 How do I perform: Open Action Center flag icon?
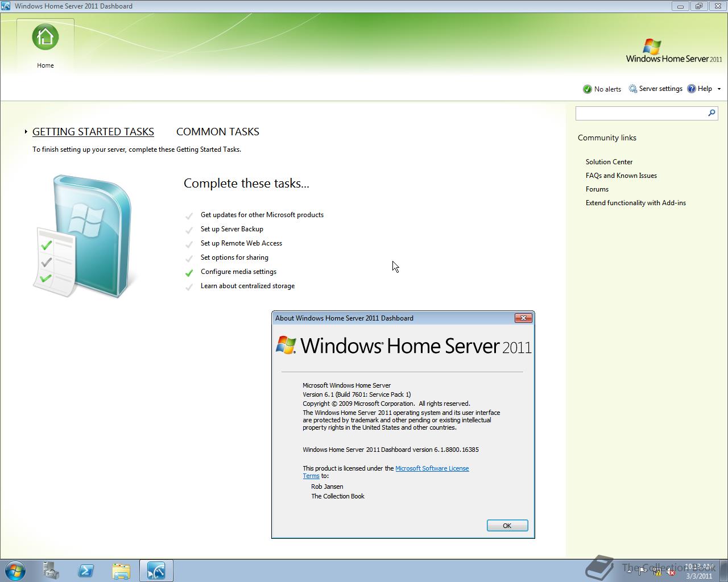643,572
